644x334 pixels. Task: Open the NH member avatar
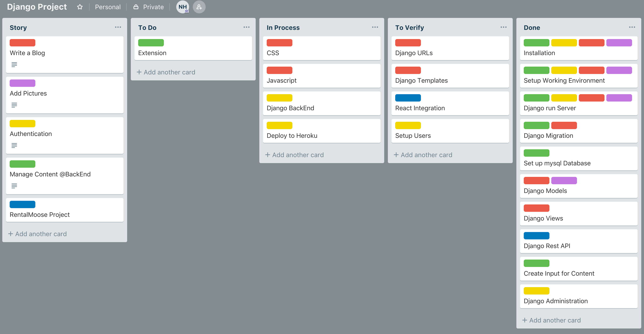[x=182, y=7]
